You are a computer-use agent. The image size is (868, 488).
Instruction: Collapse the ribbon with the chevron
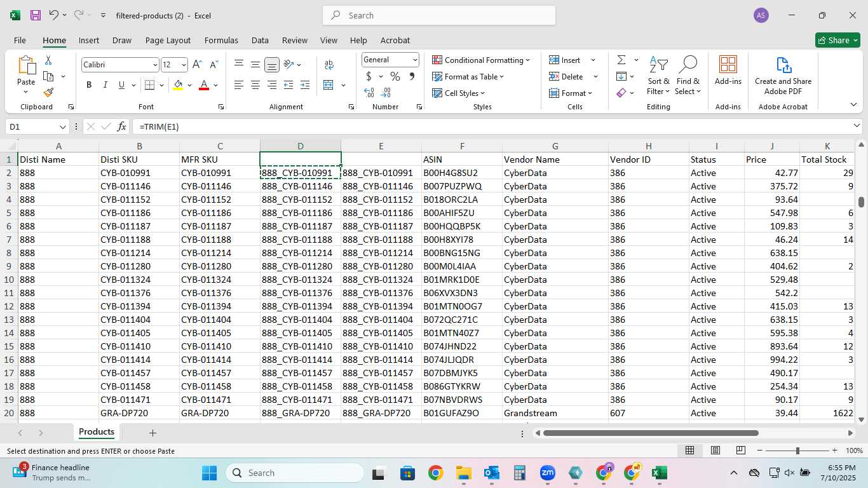click(853, 105)
